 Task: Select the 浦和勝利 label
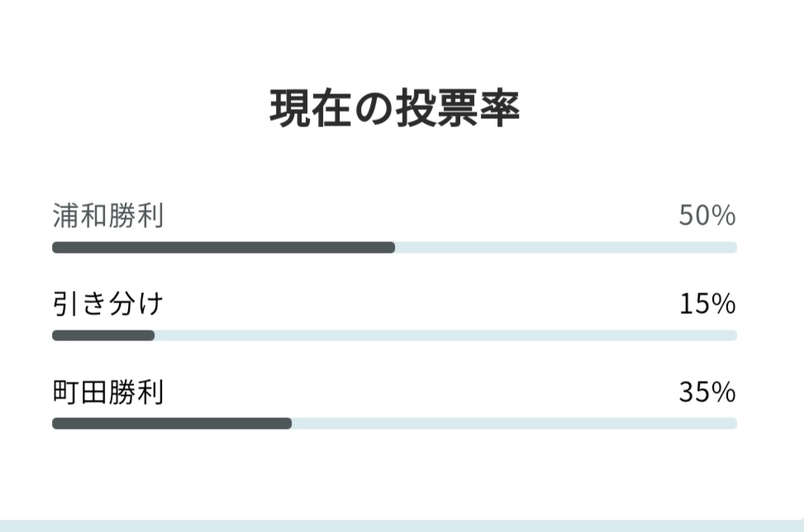108,216
